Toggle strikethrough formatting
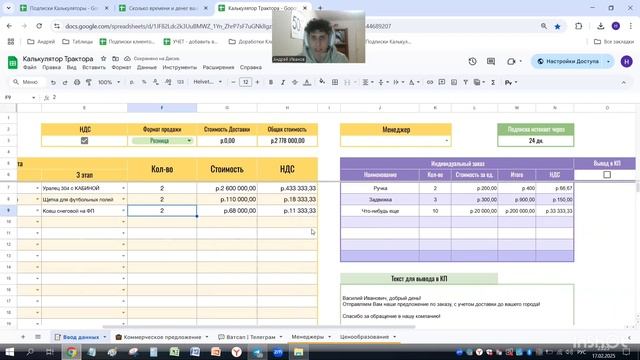Image resolution: width=640 pixels, height=360 pixels. [x=295, y=82]
